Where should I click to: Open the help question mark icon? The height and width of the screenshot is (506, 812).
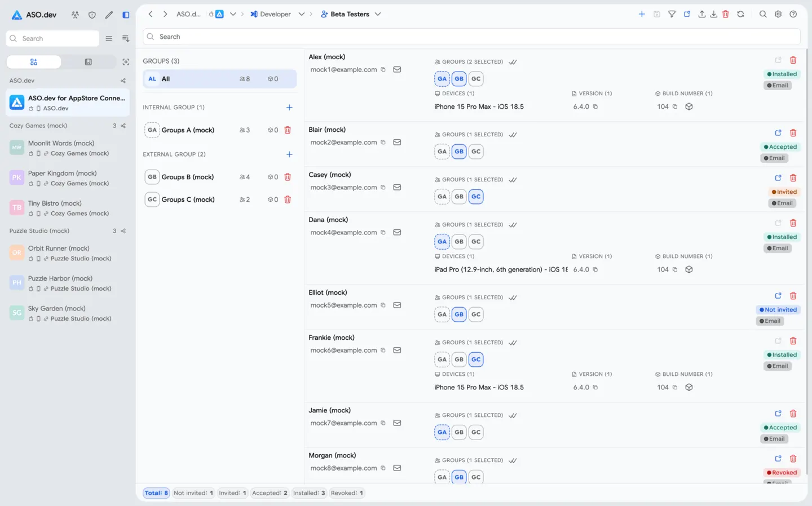793,14
